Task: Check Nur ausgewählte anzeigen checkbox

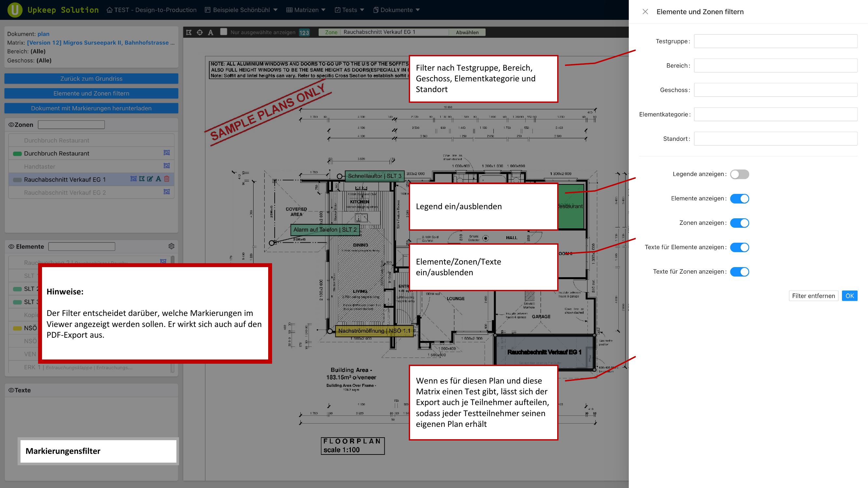Action: tap(223, 32)
